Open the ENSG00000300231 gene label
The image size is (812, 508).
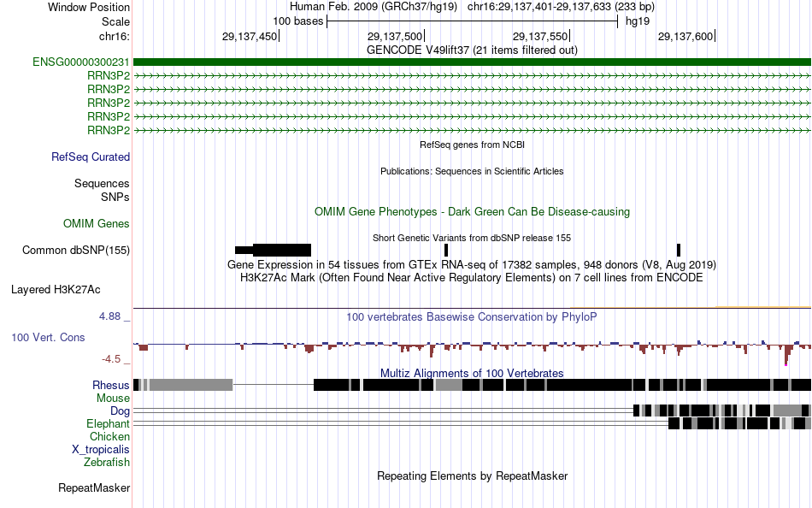pyautogui.click(x=81, y=62)
